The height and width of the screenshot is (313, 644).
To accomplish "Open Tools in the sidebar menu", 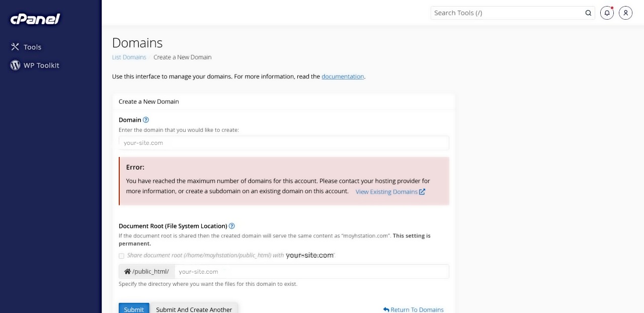I will [32, 47].
